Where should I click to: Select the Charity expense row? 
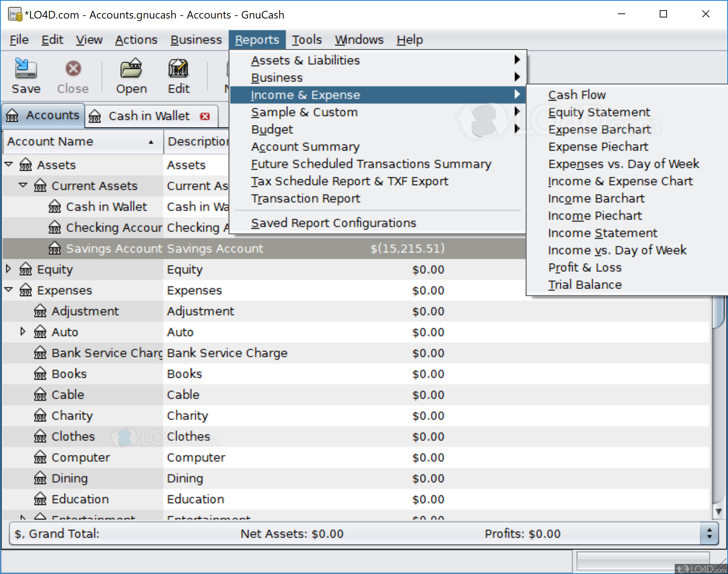[x=356, y=416]
